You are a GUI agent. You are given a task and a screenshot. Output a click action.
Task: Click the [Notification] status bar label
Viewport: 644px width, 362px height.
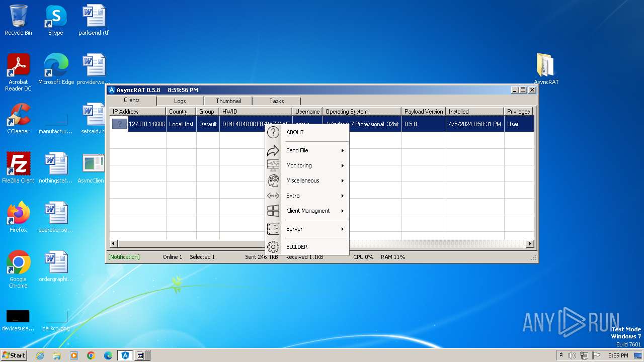point(124,257)
